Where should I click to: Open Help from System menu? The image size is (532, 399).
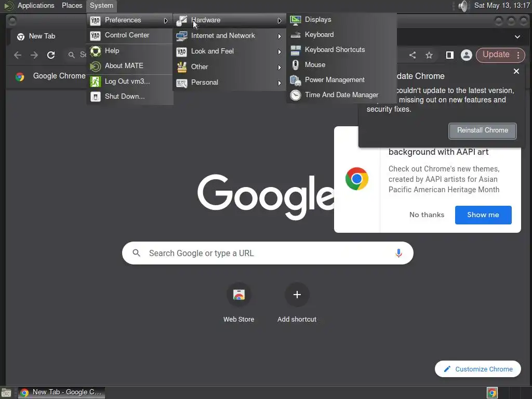(x=130, y=51)
